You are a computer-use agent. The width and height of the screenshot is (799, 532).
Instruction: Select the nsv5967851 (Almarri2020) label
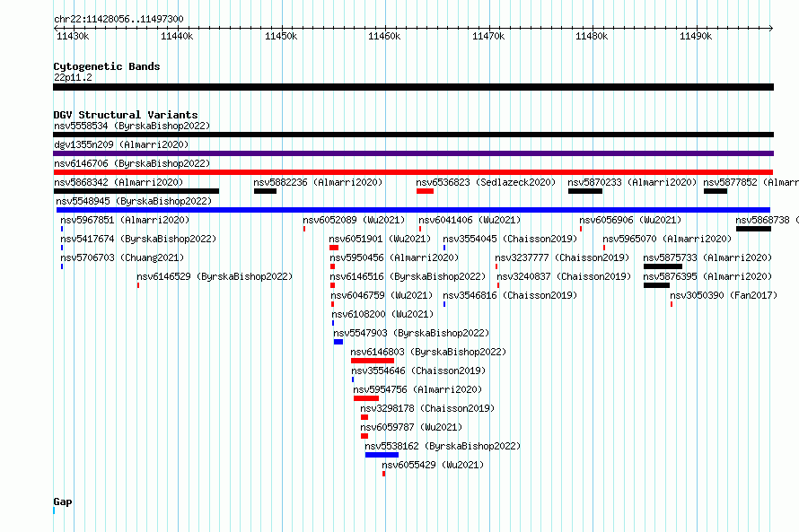pyautogui.click(x=125, y=220)
